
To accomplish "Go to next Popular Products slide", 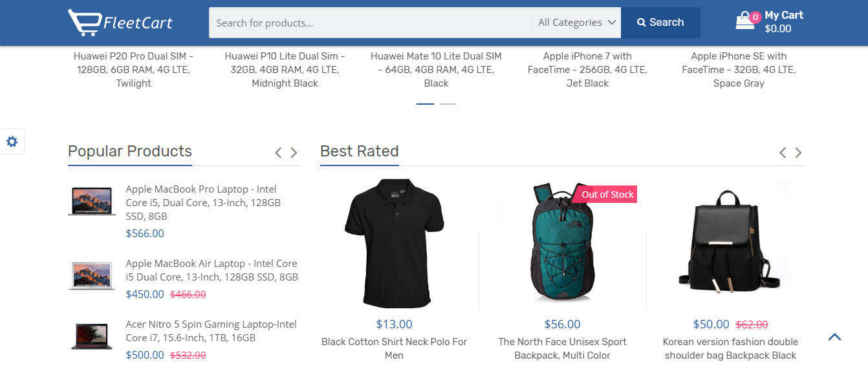I will point(294,153).
